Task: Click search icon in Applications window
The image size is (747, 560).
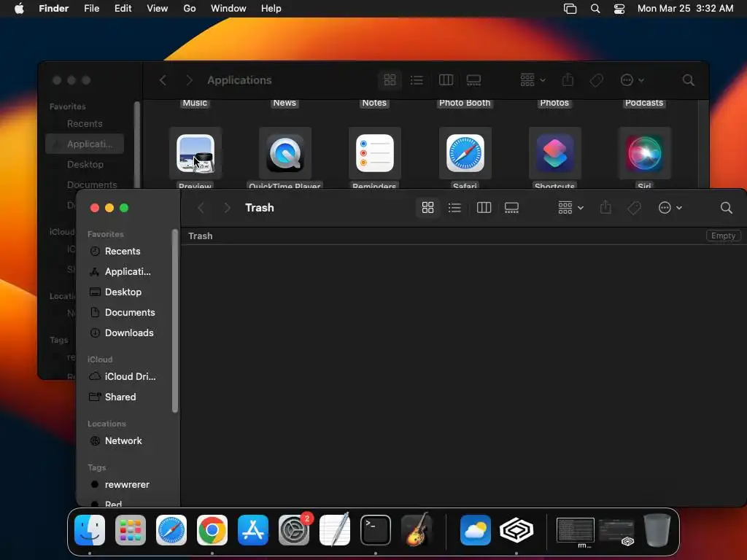Action: [x=688, y=80]
